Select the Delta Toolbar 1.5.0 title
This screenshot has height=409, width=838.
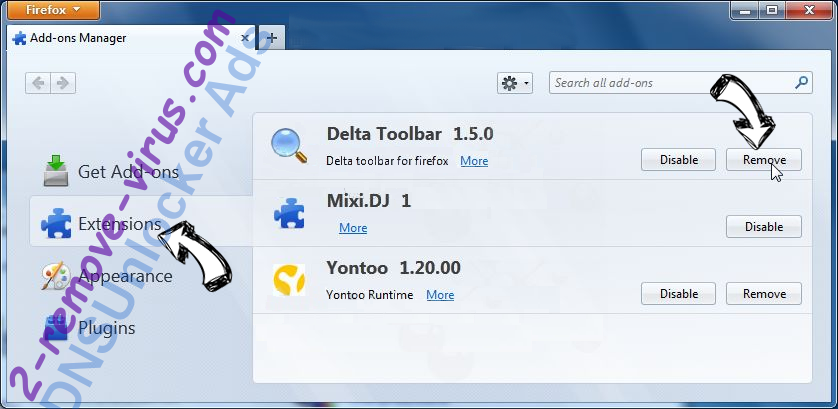pos(410,134)
